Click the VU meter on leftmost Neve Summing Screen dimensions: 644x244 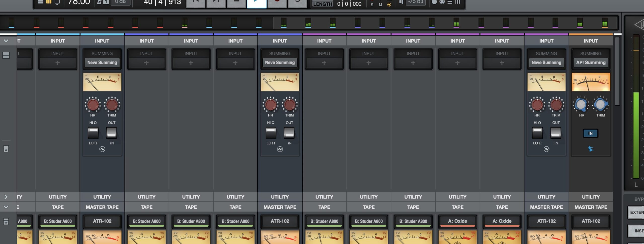point(102,82)
